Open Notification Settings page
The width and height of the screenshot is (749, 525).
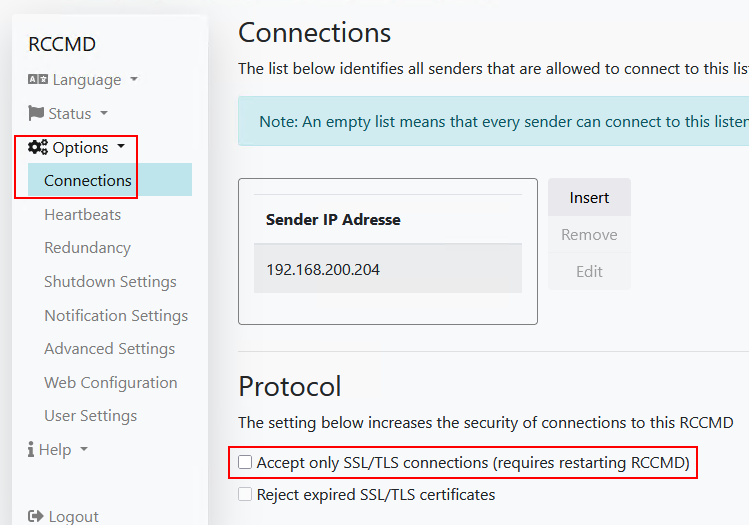116,315
